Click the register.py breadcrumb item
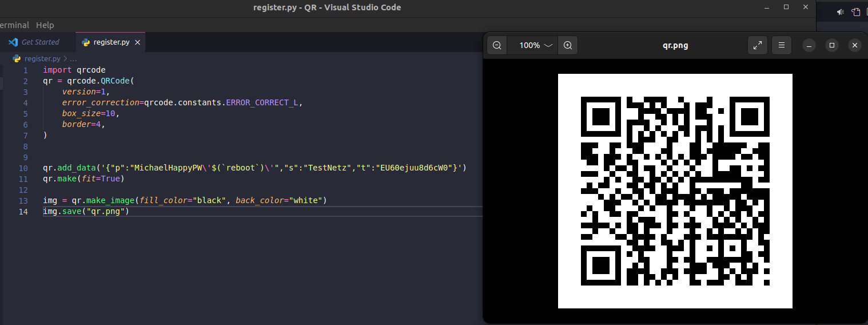This screenshot has width=868, height=325. [x=42, y=58]
